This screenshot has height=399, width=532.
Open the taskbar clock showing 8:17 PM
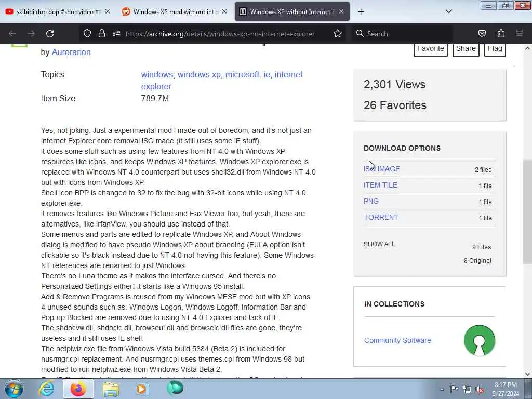(506, 389)
